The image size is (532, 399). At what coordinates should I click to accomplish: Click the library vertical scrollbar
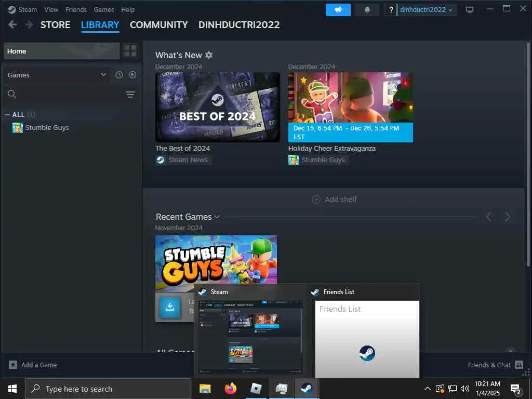click(x=528, y=154)
